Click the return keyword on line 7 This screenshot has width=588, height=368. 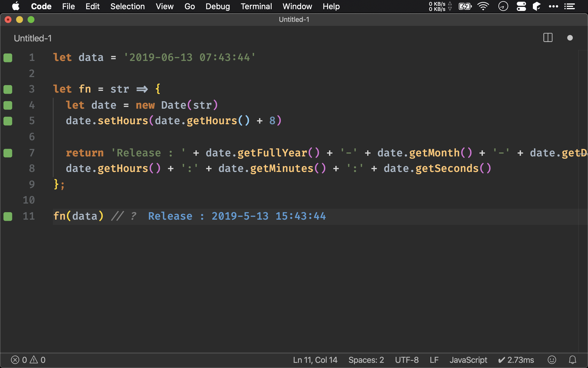(85, 153)
